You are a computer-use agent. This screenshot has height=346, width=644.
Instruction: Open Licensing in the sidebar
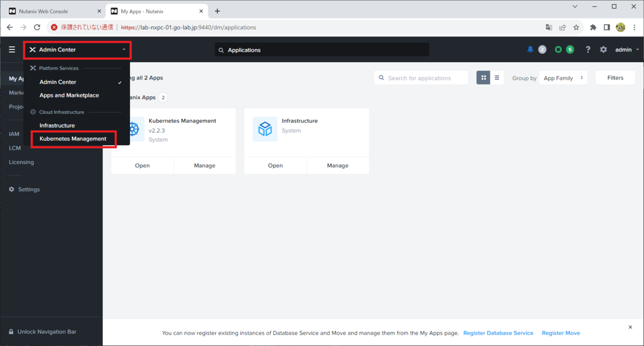[x=21, y=162]
